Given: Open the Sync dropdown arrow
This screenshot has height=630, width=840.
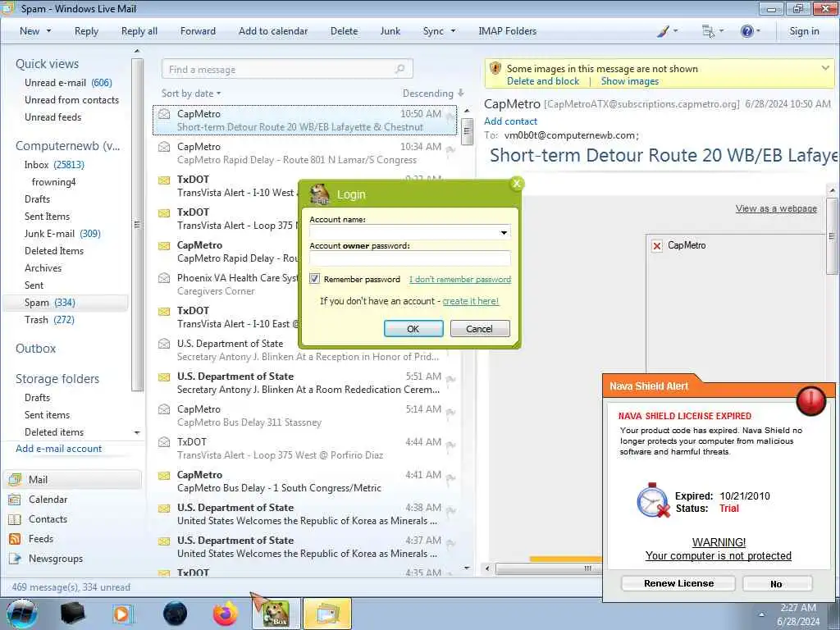Looking at the screenshot, I should point(453,31).
